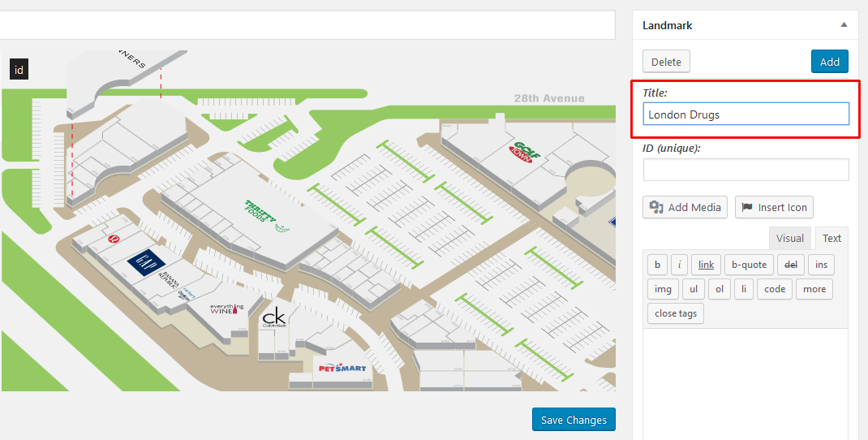Open the Add Media dialog
This screenshot has height=440, width=868.
[685, 207]
